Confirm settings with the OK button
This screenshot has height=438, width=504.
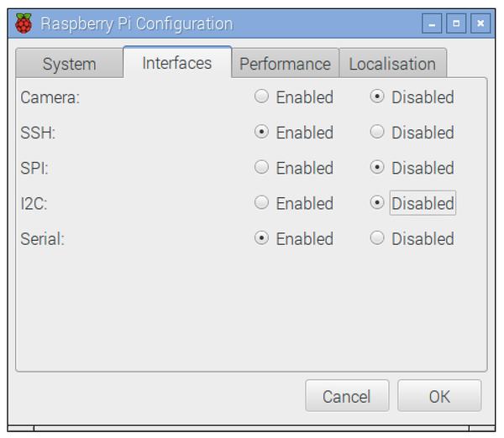(439, 396)
